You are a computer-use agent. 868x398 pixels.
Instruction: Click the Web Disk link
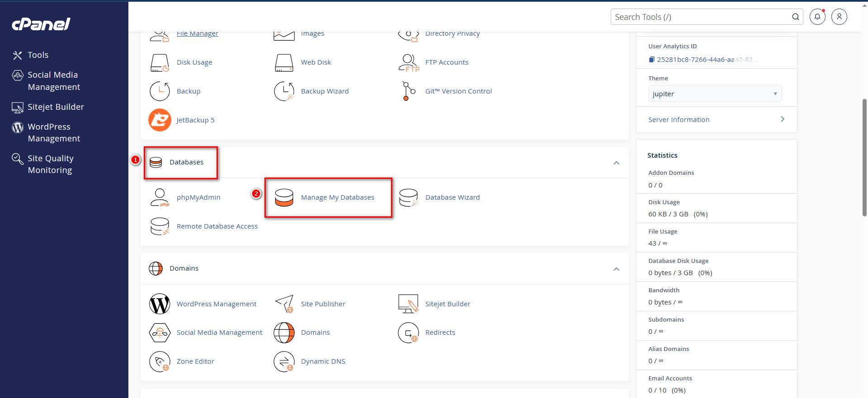coord(316,62)
